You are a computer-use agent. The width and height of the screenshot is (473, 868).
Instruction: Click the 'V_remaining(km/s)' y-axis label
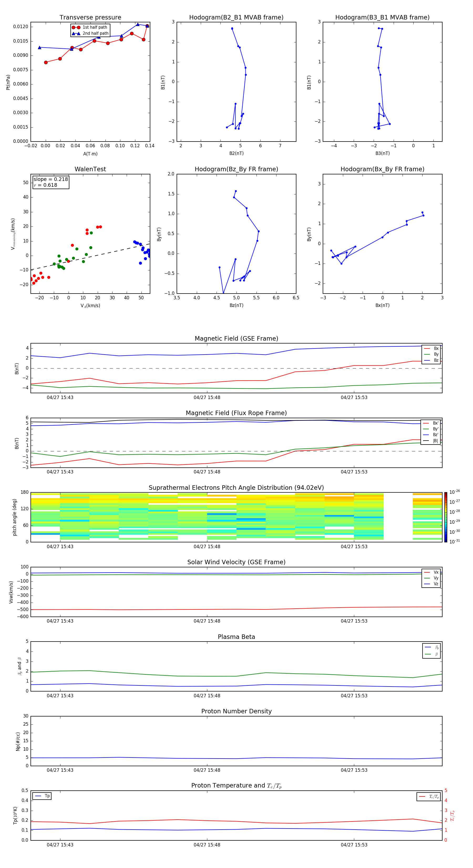pos(13,234)
